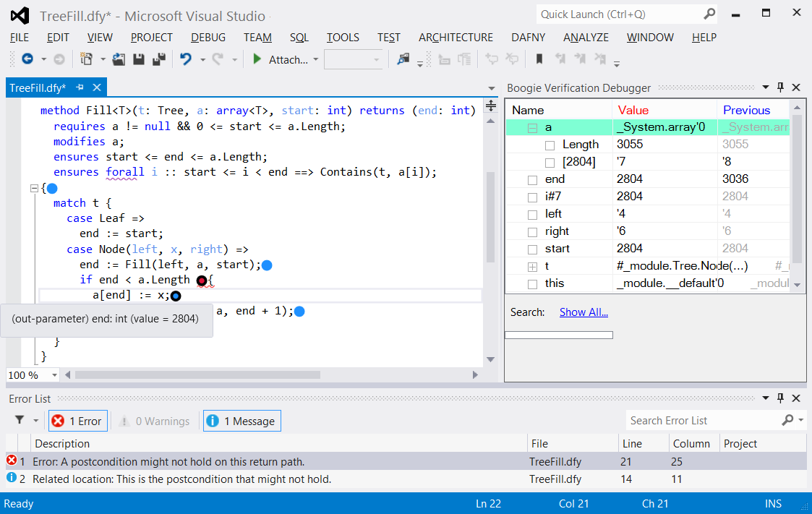Toggle checkbox next to 'start' variable
Viewport: 812px width, 514px height.
[533, 249]
